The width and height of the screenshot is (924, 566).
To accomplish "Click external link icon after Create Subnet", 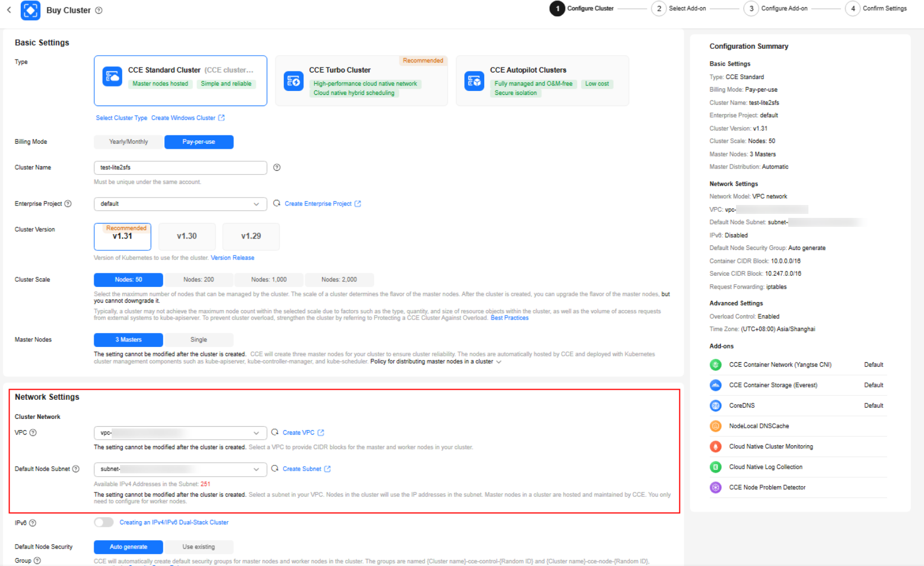I will tap(327, 469).
